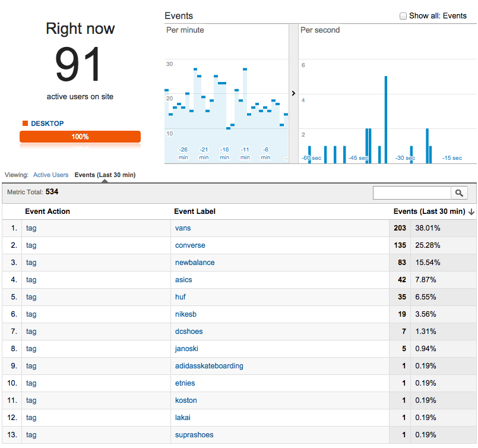Open the converse event label link
Image resolution: width=478 pixels, height=448 pixels.
click(x=190, y=245)
